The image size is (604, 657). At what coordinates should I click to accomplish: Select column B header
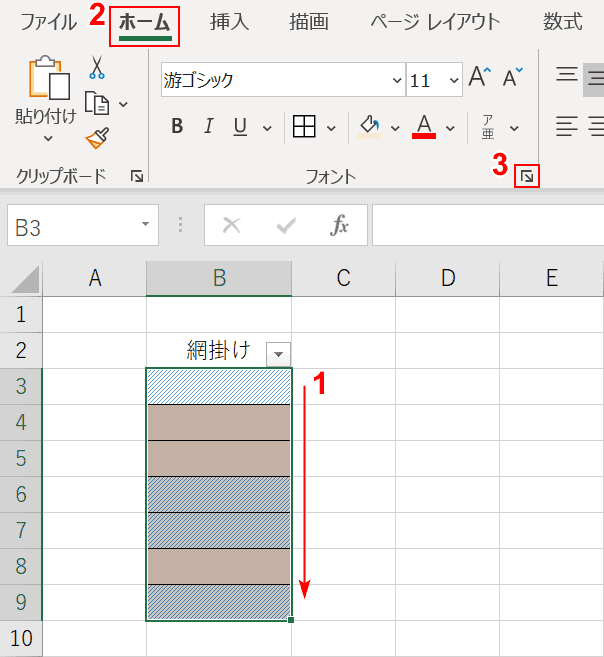(219, 278)
